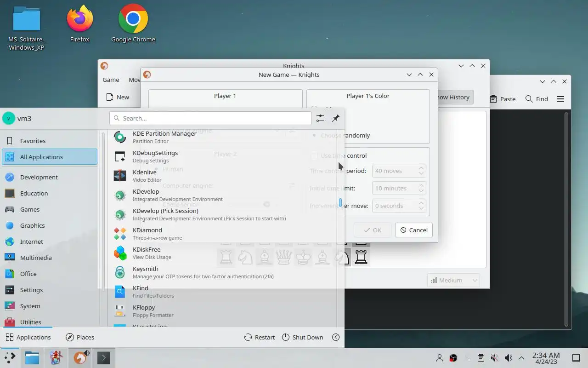Open Google Chrome desktop shortcut
Viewport: 588px width, 368px height.
133,24
